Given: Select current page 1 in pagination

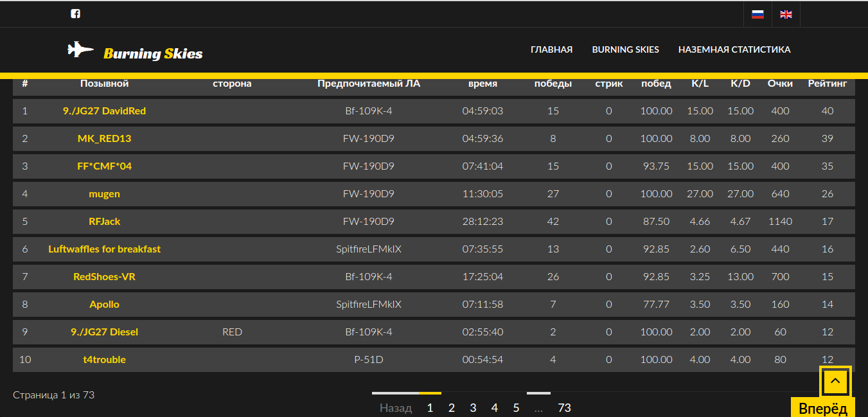Looking at the screenshot, I should pos(430,407).
